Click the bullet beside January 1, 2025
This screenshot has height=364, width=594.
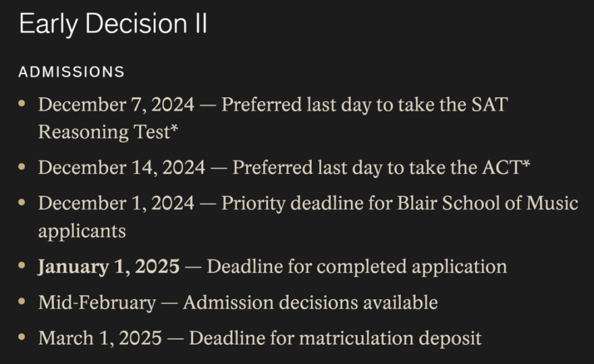[x=22, y=266]
